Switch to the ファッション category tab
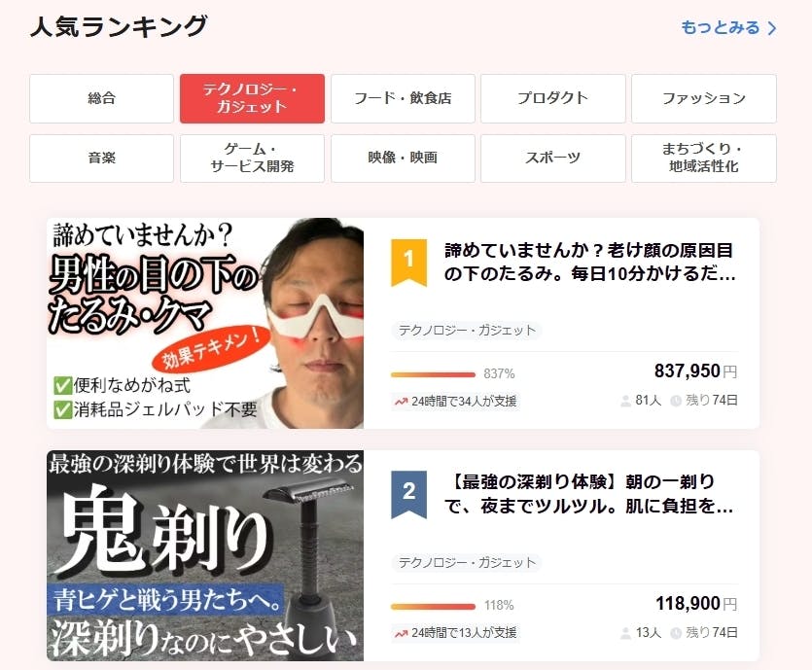Viewport: 812px width, 670px height. pyautogui.click(x=704, y=98)
